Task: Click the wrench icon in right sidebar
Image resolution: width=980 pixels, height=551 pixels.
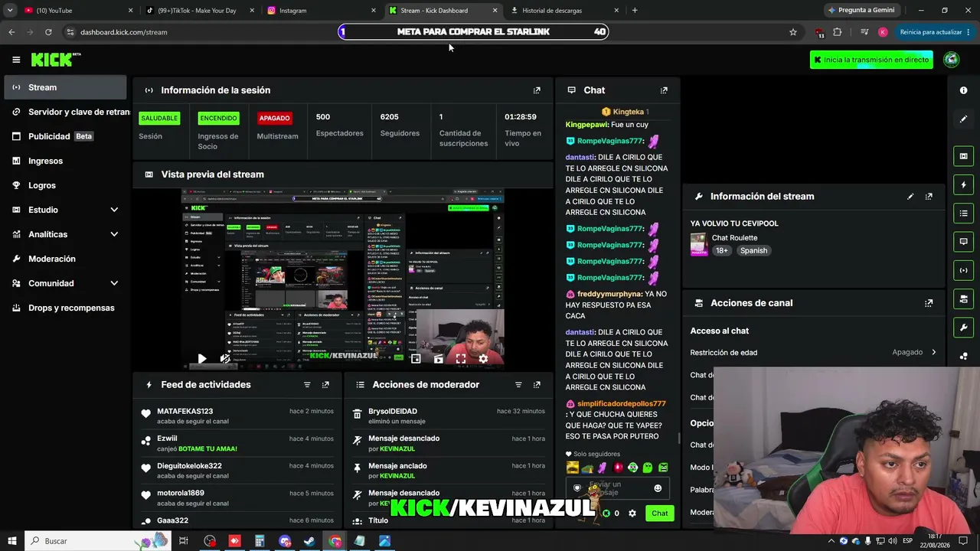Action: click(963, 328)
